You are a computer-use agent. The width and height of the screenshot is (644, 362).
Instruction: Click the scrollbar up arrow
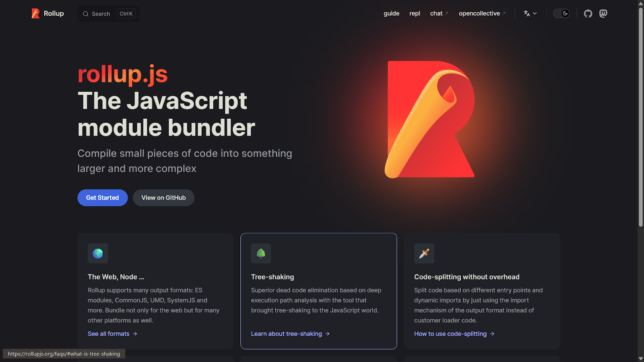pos(641,3)
